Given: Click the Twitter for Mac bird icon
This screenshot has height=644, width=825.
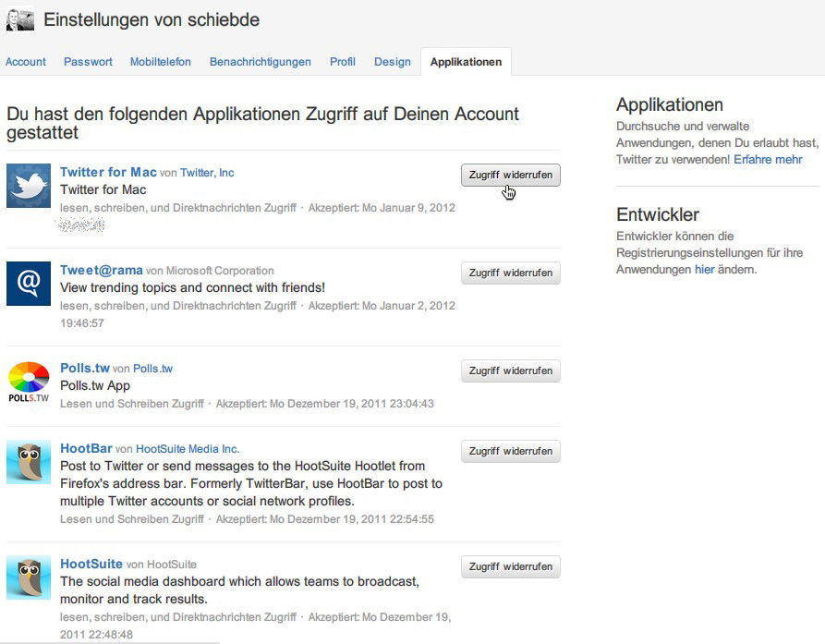Looking at the screenshot, I should tap(29, 185).
